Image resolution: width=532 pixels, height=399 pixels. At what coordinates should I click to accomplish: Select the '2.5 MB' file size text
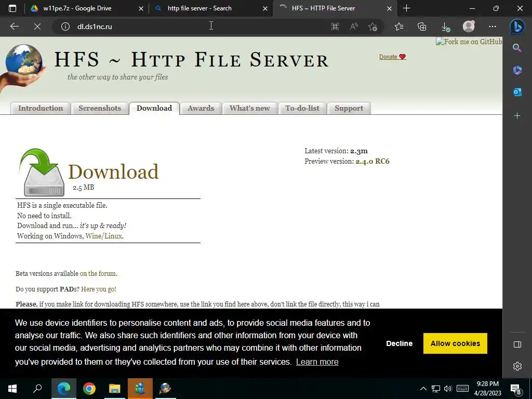[x=83, y=187]
